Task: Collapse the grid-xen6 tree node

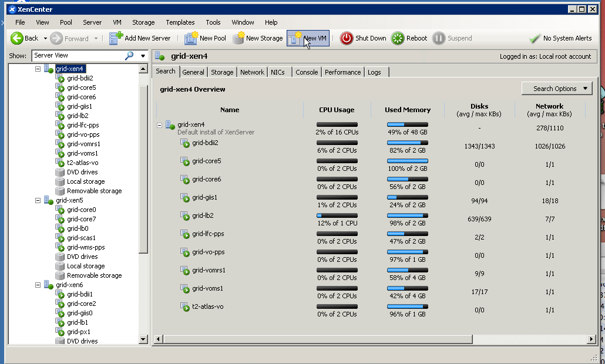Action: pyautogui.click(x=38, y=285)
